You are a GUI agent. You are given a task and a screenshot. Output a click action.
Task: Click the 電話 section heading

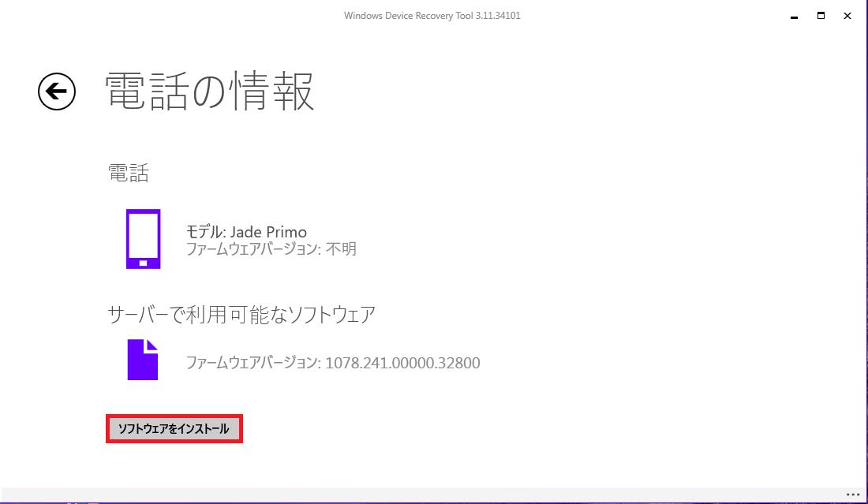click(x=129, y=174)
